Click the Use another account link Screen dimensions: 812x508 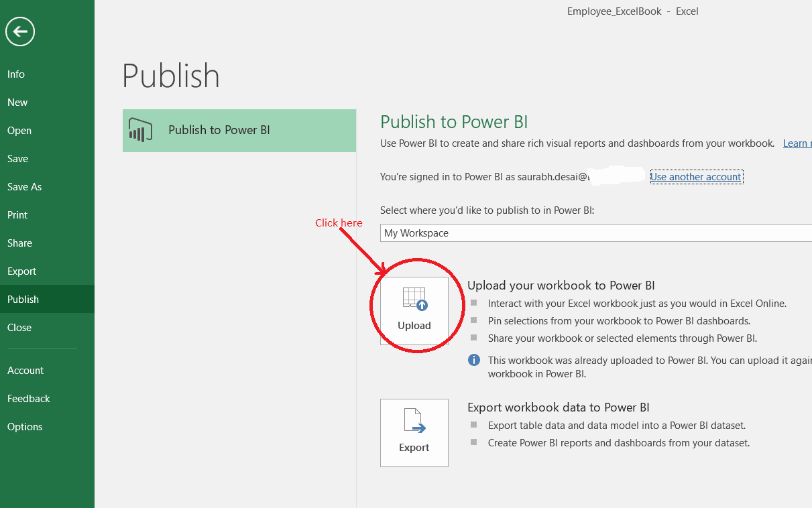(x=695, y=177)
